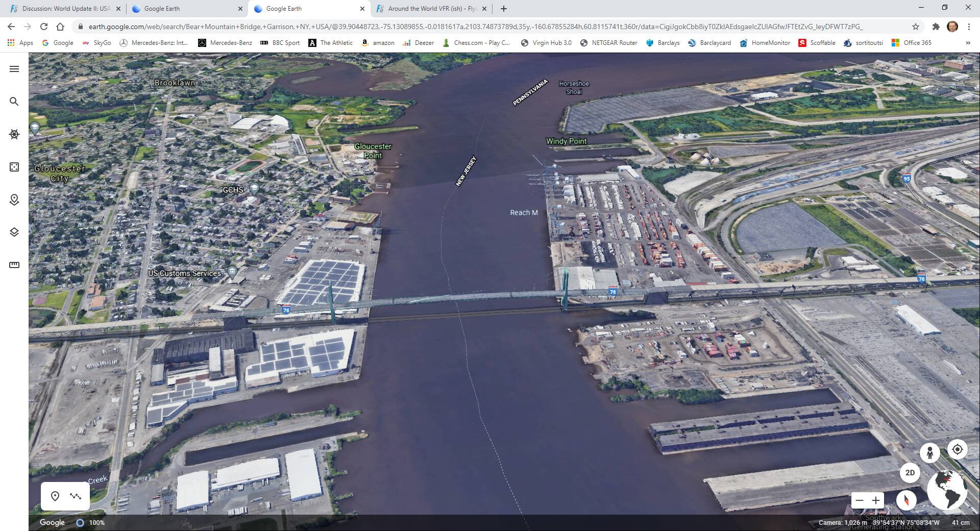Open the SkyGo bookmark
Image resolution: width=980 pixels, height=531 pixels.
click(96, 43)
